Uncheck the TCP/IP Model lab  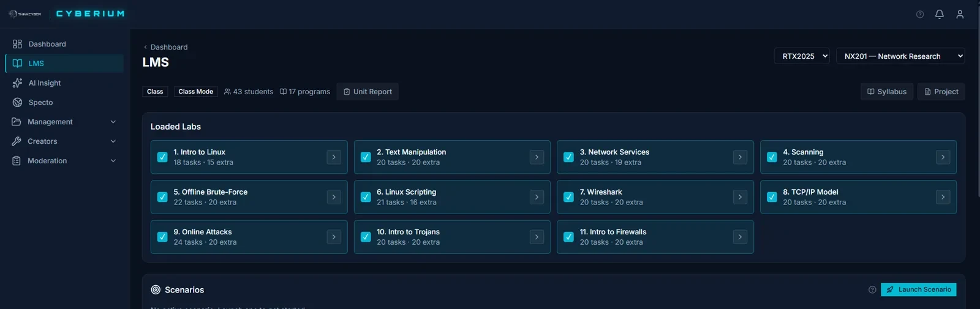click(x=772, y=197)
